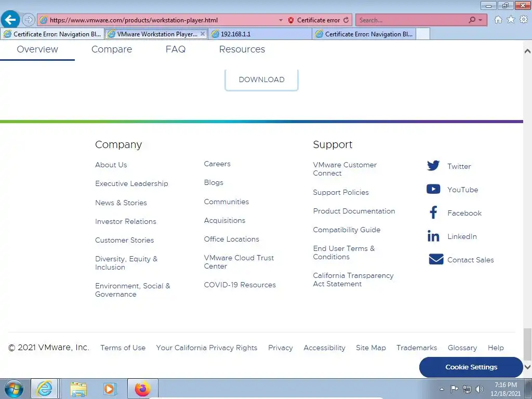The width and height of the screenshot is (532, 399).
Task: Select the Compare page tab
Action: [x=112, y=49]
